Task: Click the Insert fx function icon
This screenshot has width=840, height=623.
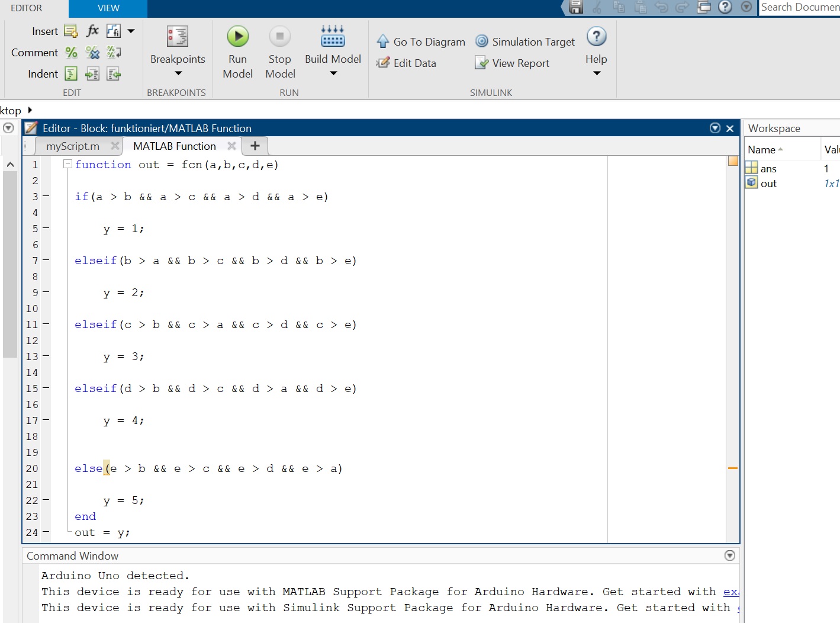Action: coord(92,31)
